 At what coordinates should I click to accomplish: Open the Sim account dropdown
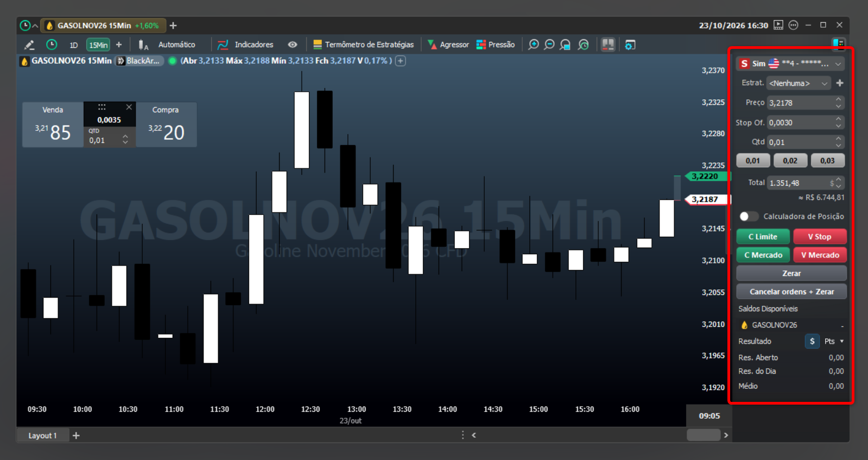click(x=790, y=64)
